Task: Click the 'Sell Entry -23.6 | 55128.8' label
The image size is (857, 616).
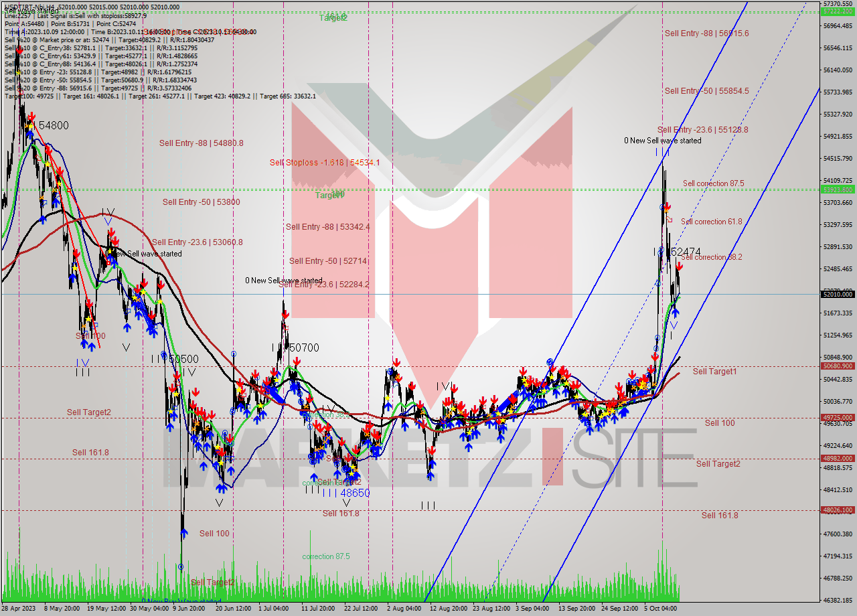Action: [702, 130]
